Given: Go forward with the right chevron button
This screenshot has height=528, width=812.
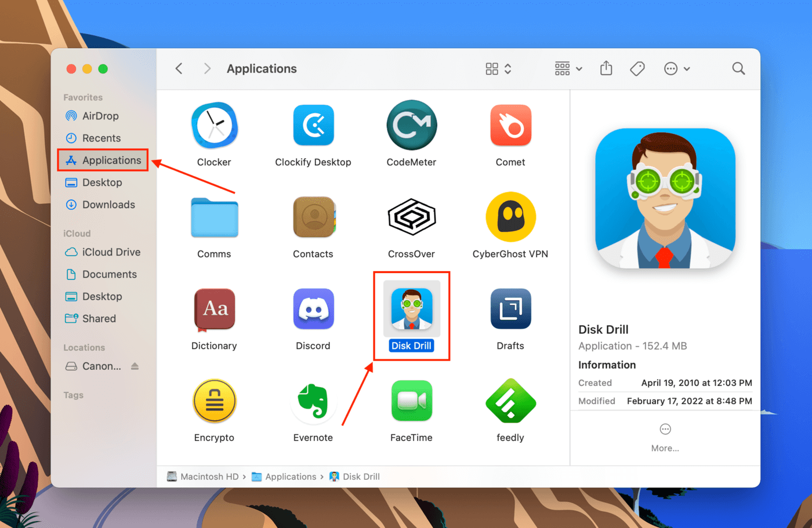Looking at the screenshot, I should click(x=207, y=68).
